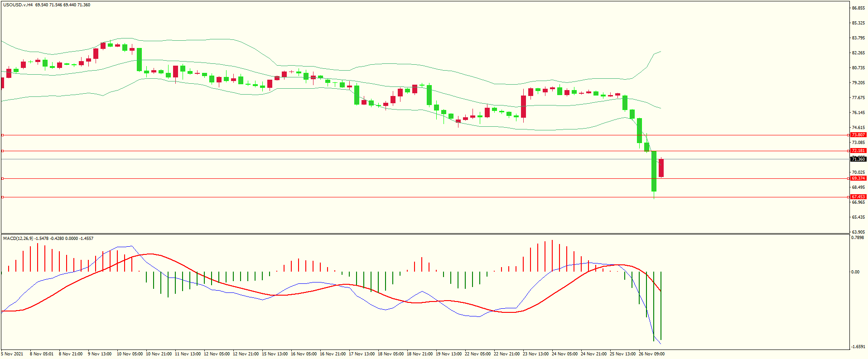Click the -1.6591 value on MACD scale
This screenshot has height=359, width=868.
point(858,347)
